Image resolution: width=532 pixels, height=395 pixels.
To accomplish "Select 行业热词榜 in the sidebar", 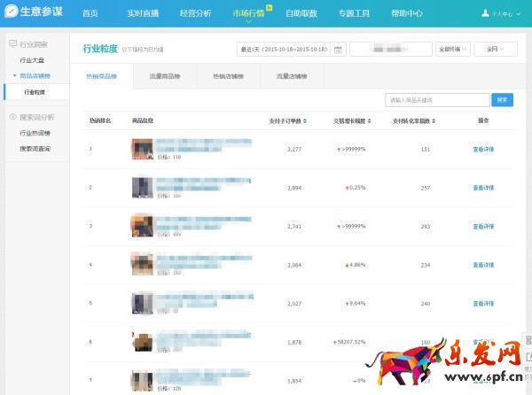I will coord(35,133).
